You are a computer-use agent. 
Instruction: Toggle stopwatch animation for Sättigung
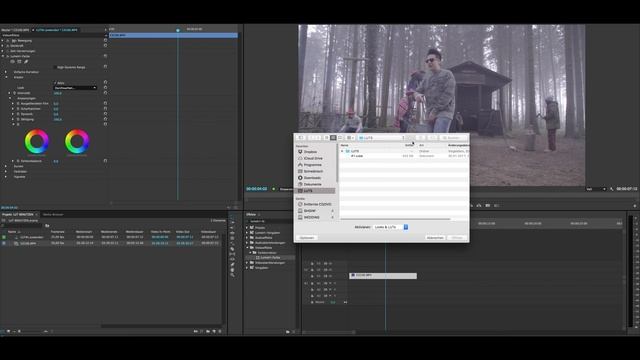[x=18, y=119]
